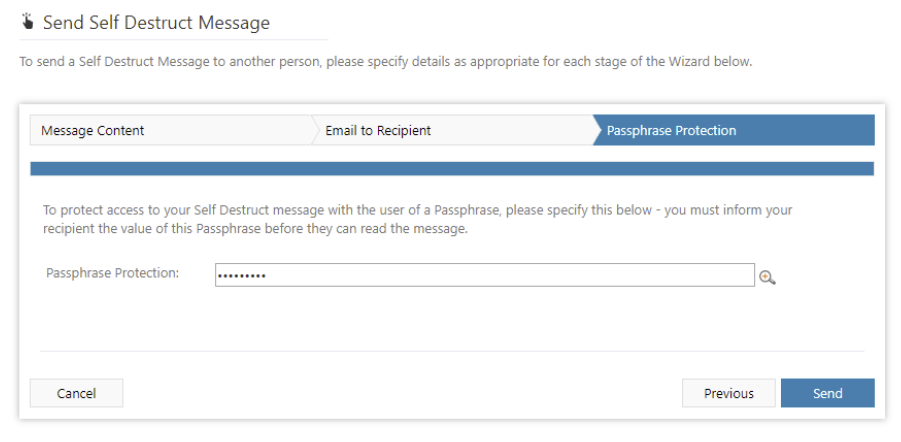The image size is (901, 442).
Task: Click the Send Self Destruct Message heading
Action: click(156, 21)
